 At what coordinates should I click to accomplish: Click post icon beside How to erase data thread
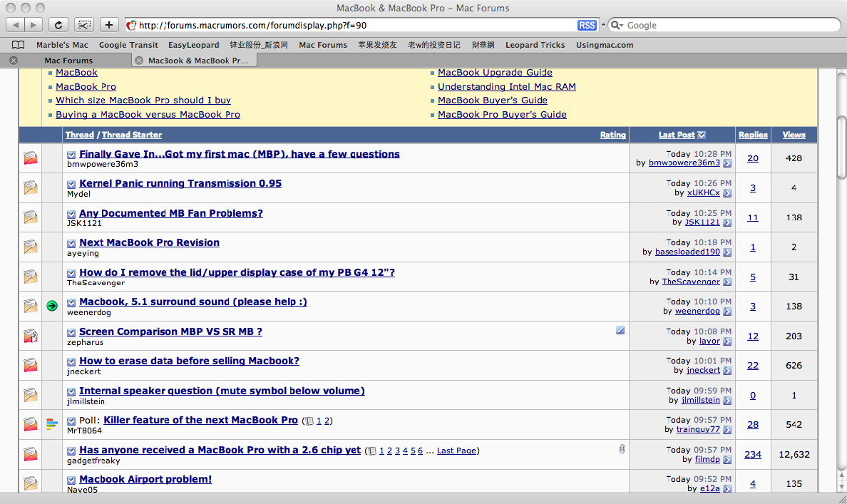(71, 362)
